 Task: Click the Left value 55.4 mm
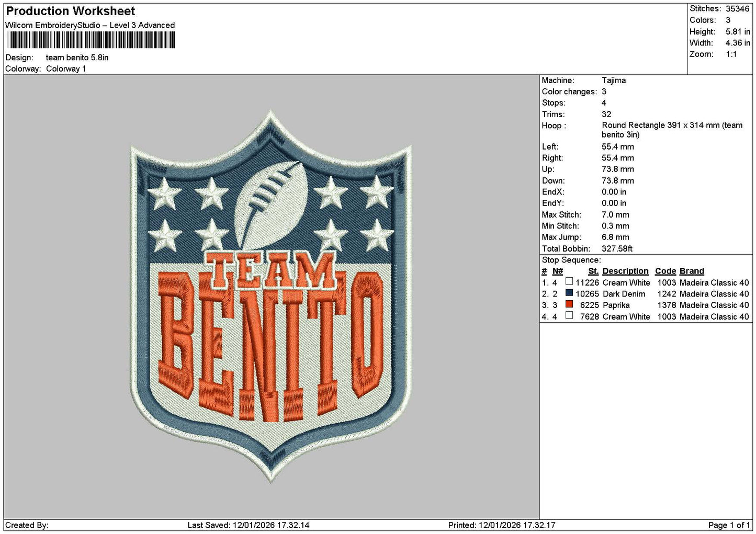tap(618, 147)
